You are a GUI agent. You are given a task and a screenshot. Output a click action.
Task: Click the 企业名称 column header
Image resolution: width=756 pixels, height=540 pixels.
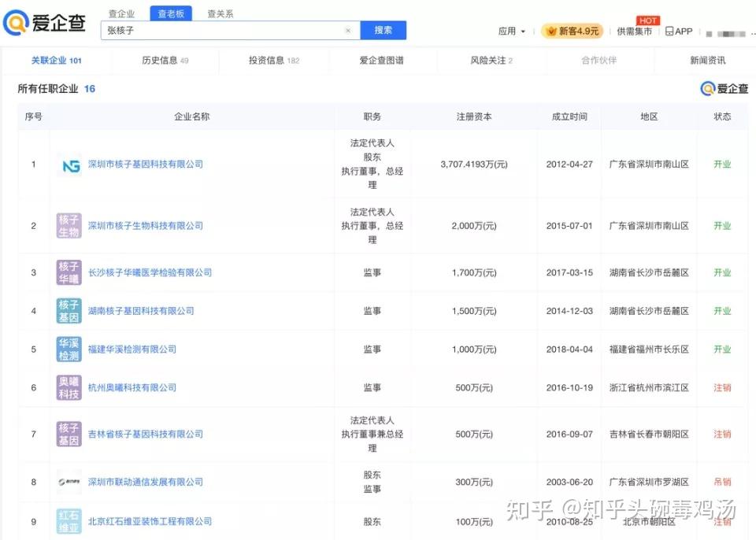192,117
